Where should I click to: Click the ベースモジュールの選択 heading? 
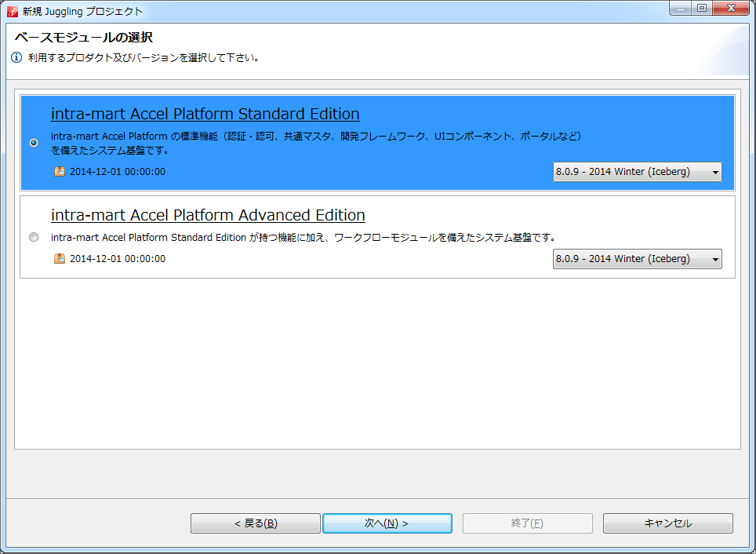click(84, 37)
